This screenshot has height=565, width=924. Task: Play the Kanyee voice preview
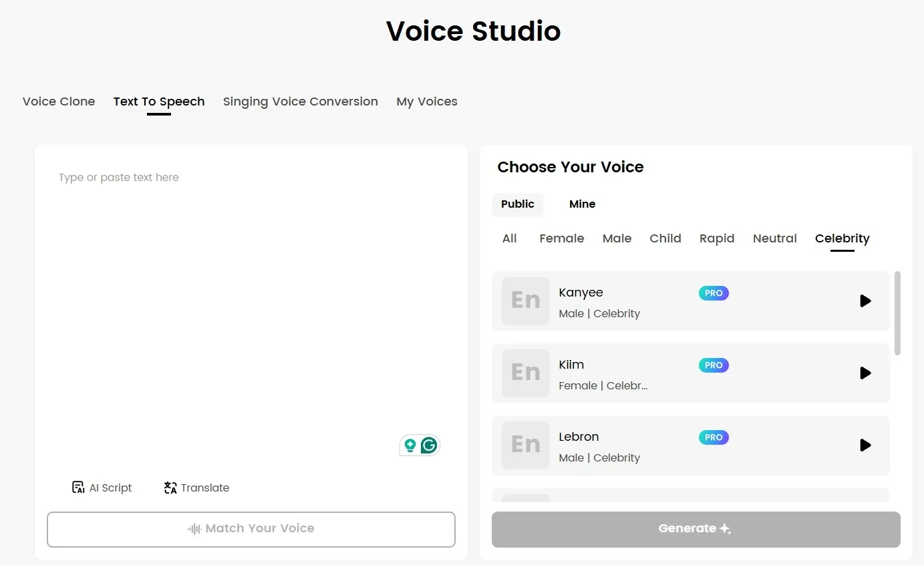click(865, 301)
